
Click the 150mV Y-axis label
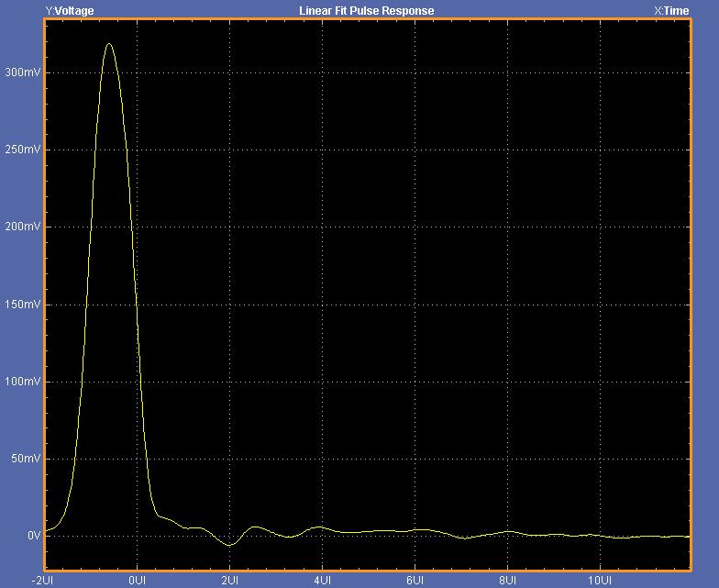click(x=22, y=305)
